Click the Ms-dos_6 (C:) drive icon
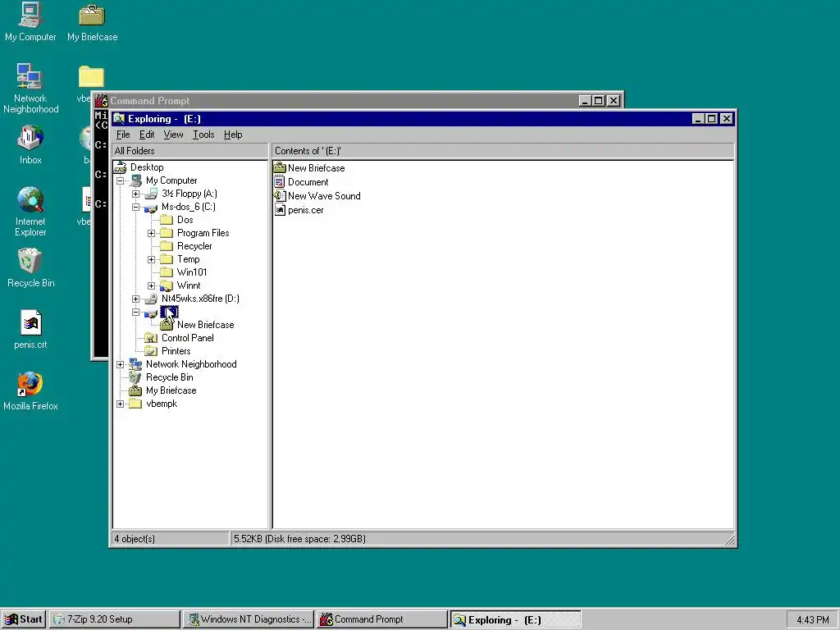 click(x=151, y=207)
